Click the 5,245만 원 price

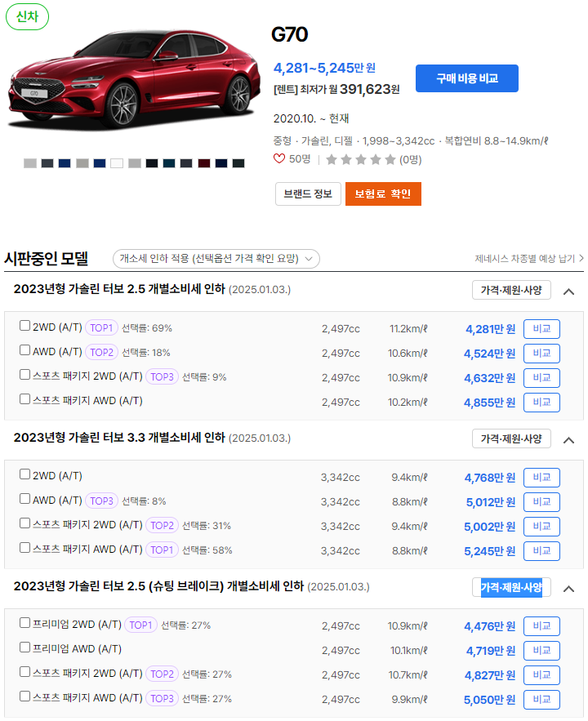490,551
